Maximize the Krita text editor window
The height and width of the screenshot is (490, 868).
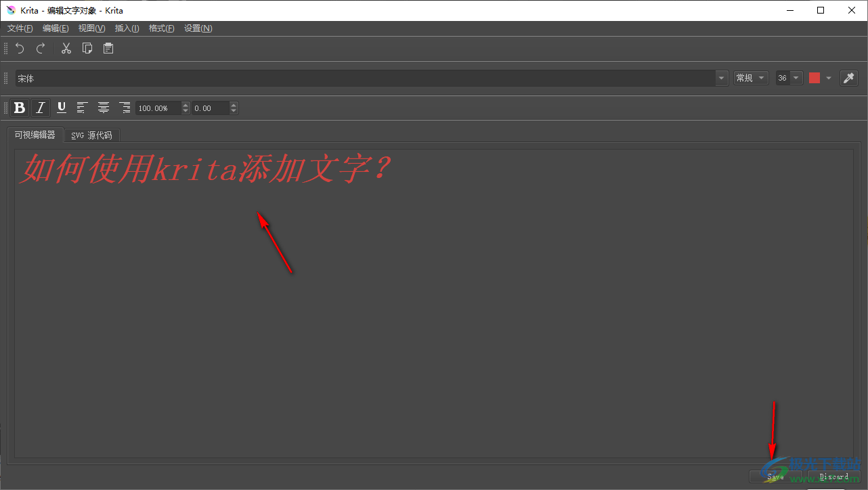point(821,10)
